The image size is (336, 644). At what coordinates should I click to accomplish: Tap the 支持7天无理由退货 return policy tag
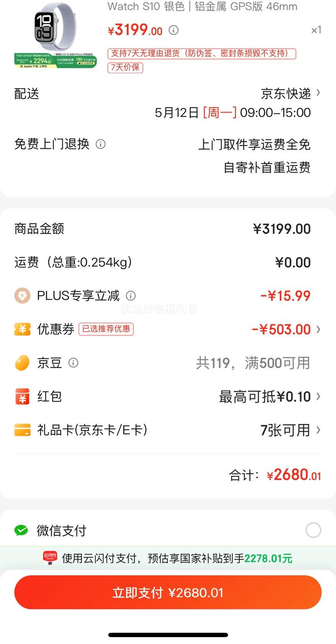pyautogui.click(x=202, y=54)
